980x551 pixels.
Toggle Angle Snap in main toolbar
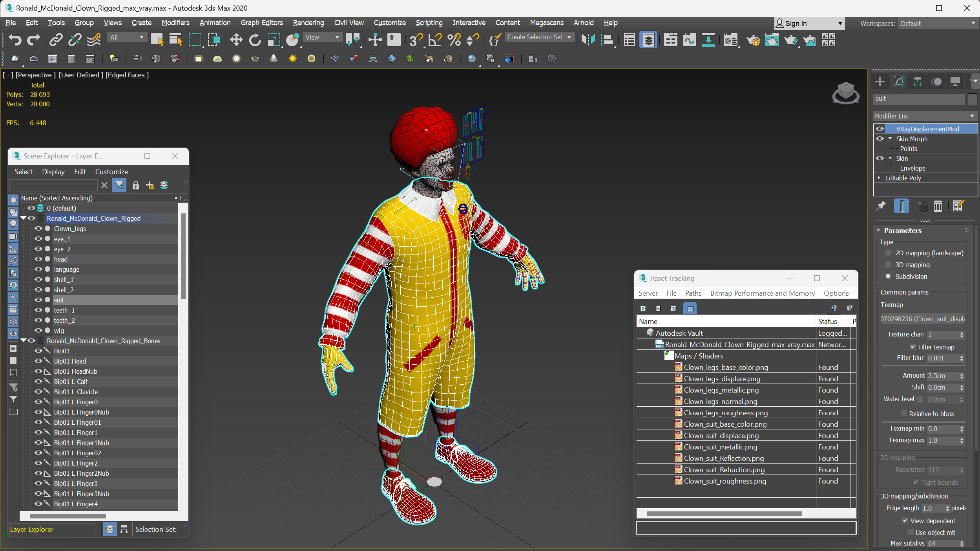coord(435,40)
